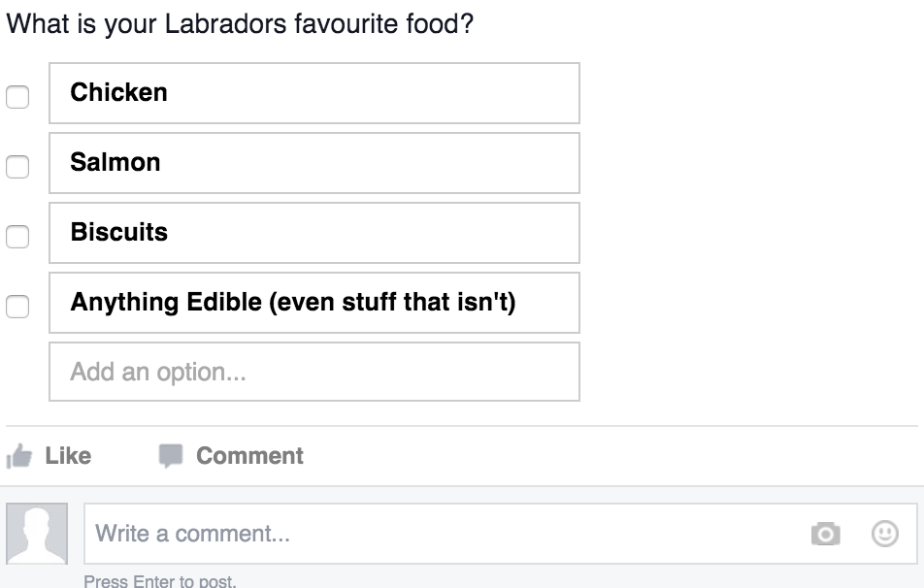924x588 pixels.
Task: Attach a photo using the camera icon
Action: [x=825, y=534]
